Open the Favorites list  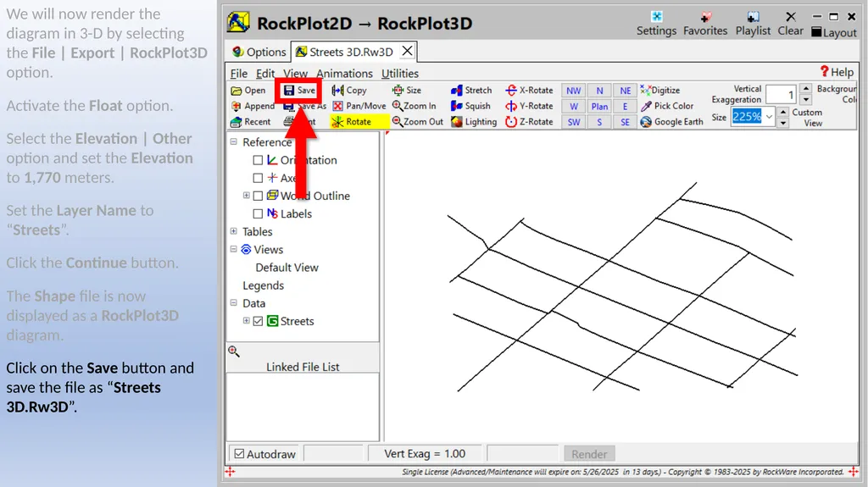tap(705, 24)
